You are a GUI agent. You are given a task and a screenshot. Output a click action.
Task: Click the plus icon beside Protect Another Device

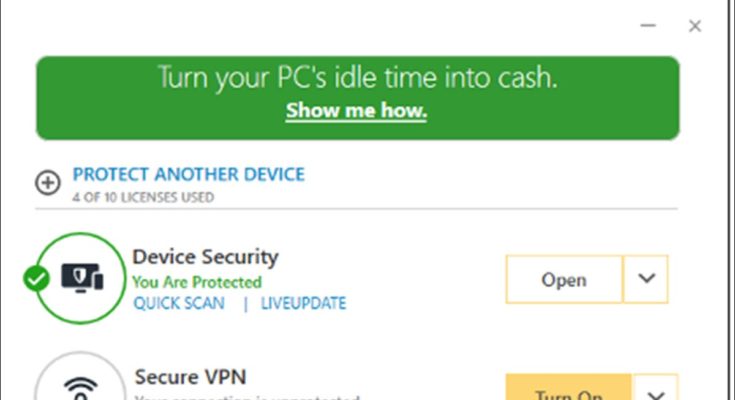pyautogui.click(x=47, y=183)
